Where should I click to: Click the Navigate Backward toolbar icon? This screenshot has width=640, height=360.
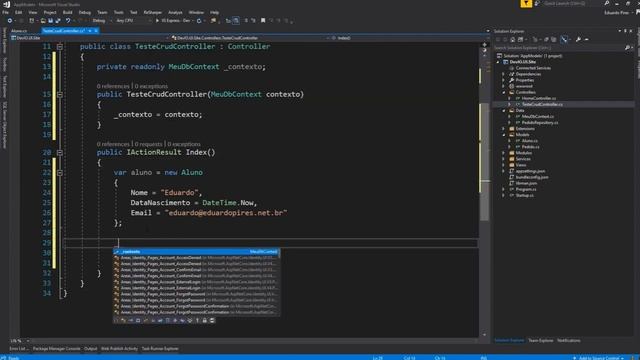(10, 20)
